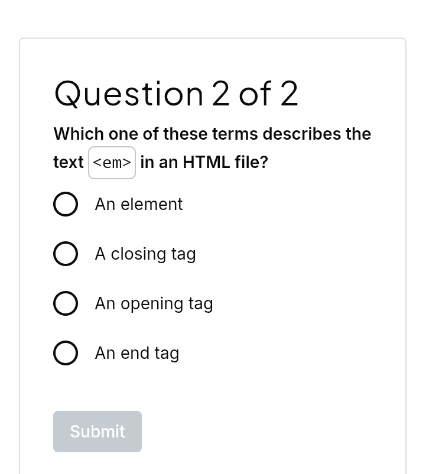Image resolution: width=425 pixels, height=474 pixels.
Task: Click the "describes the" words in the question
Action: [x=317, y=134]
